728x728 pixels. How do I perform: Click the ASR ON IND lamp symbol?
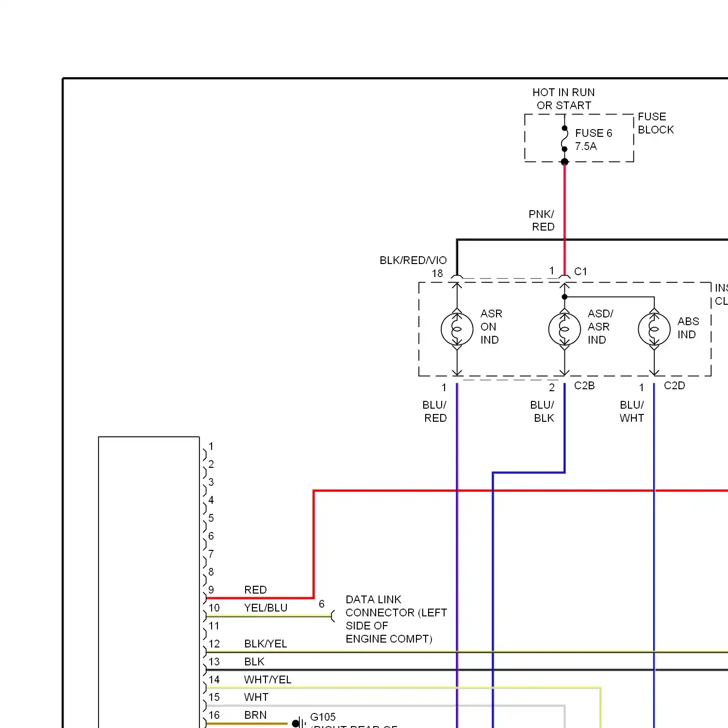(x=457, y=329)
